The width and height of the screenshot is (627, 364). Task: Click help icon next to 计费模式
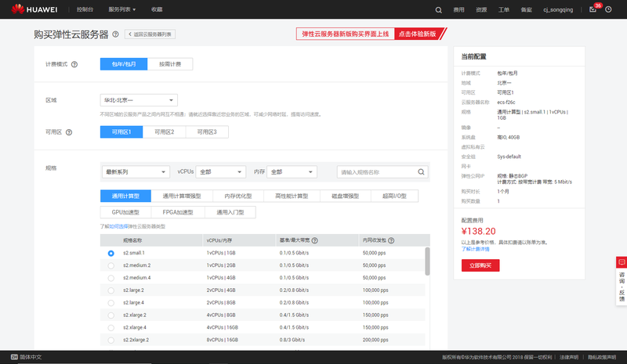click(74, 64)
